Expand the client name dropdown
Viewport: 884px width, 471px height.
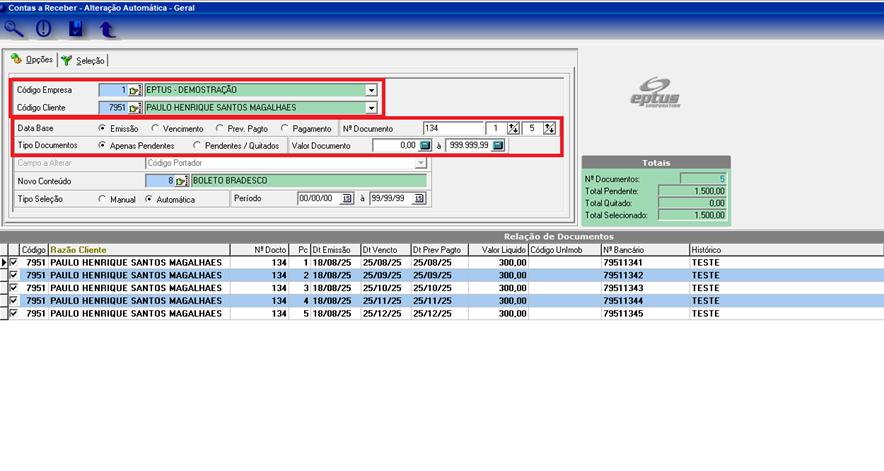pos(371,107)
